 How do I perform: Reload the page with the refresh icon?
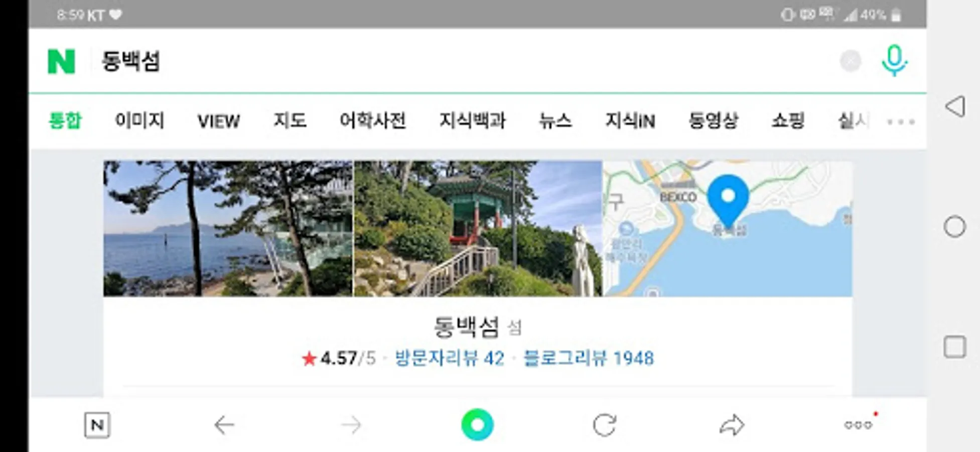pyautogui.click(x=605, y=425)
